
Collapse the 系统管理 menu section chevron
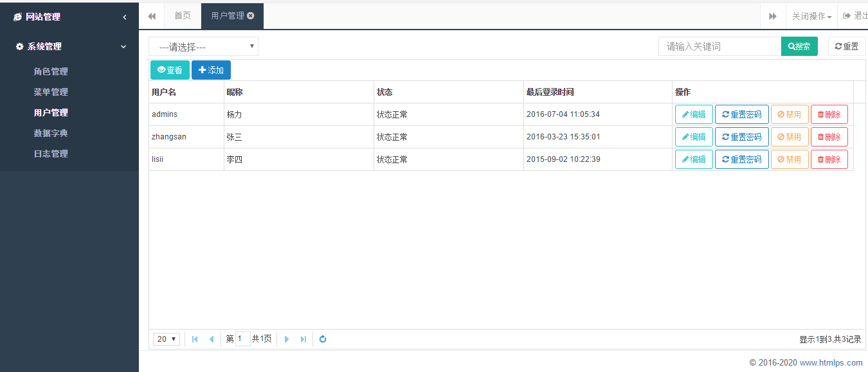coord(124,47)
